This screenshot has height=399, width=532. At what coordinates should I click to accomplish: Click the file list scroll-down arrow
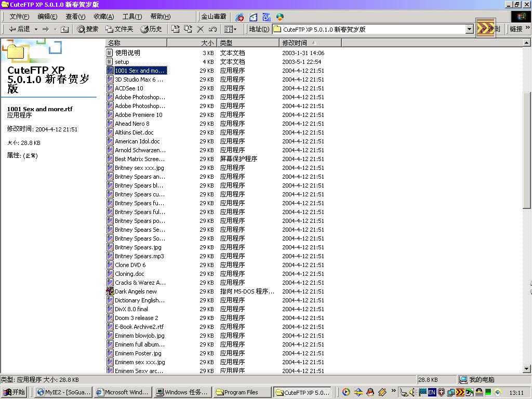click(526, 369)
